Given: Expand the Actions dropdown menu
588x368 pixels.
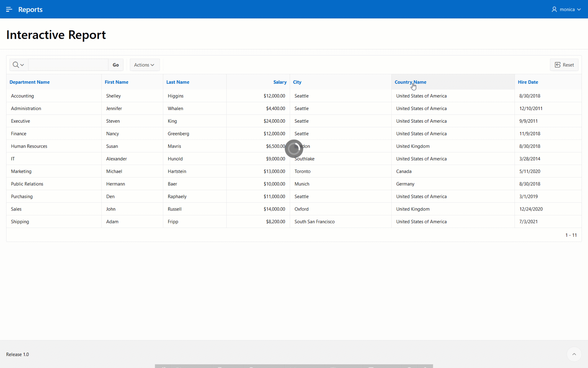Looking at the screenshot, I should tap(144, 65).
